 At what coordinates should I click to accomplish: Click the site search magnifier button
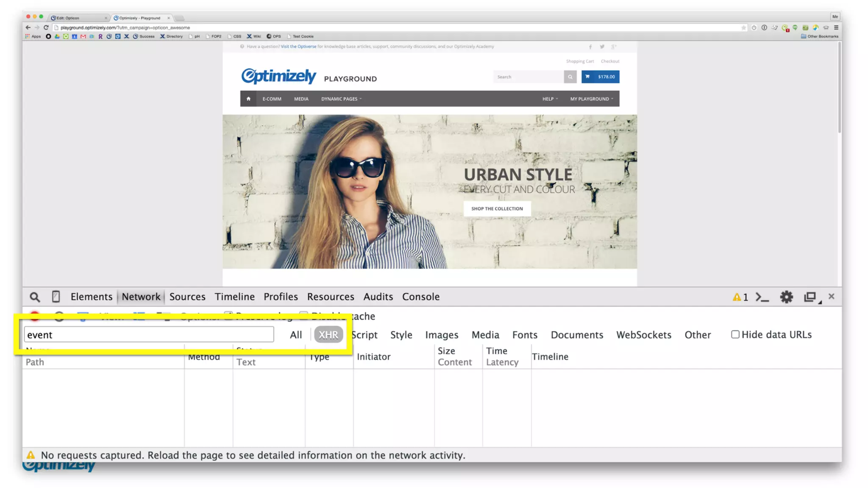pyautogui.click(x=570, y=77)
